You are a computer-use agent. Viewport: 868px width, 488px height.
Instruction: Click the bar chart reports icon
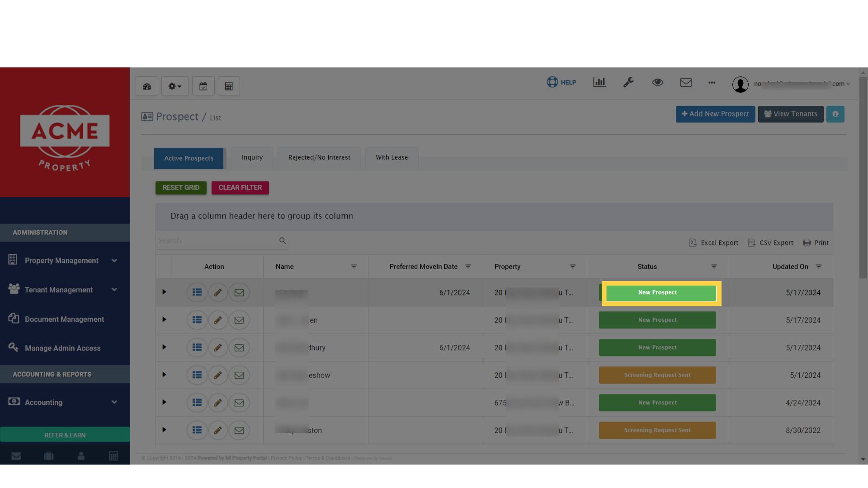599,82
